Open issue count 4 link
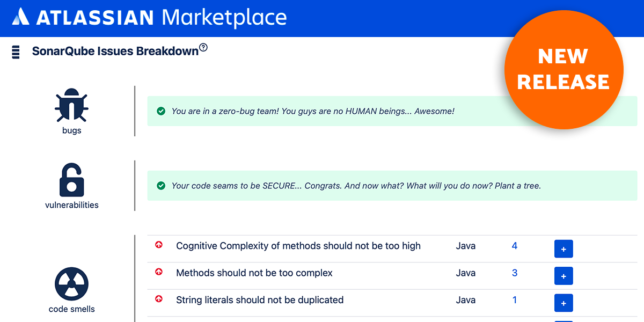Viewport: 644px width, 322px height. point(515,246)
